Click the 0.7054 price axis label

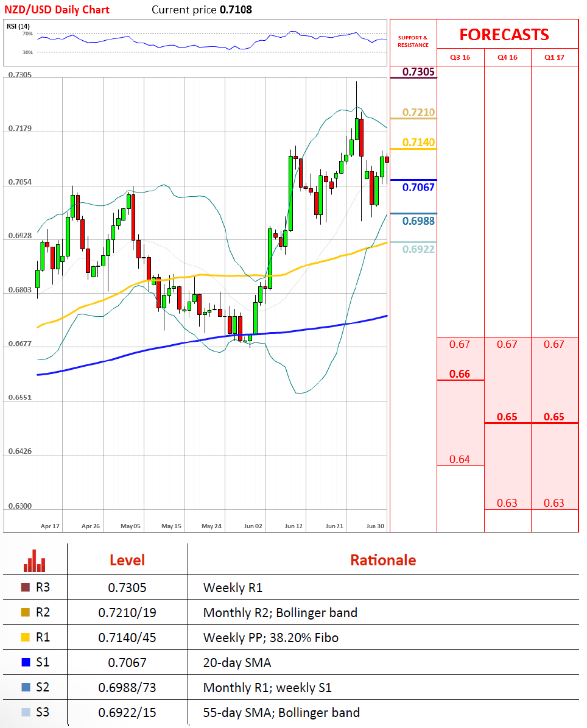tap(20, 182)
